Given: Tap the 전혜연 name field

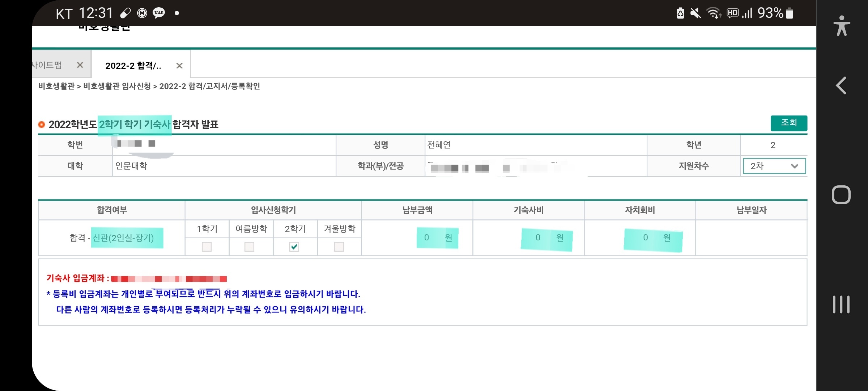Looking at the screenshot, I should pyautogui.click(x=439, y=145).
